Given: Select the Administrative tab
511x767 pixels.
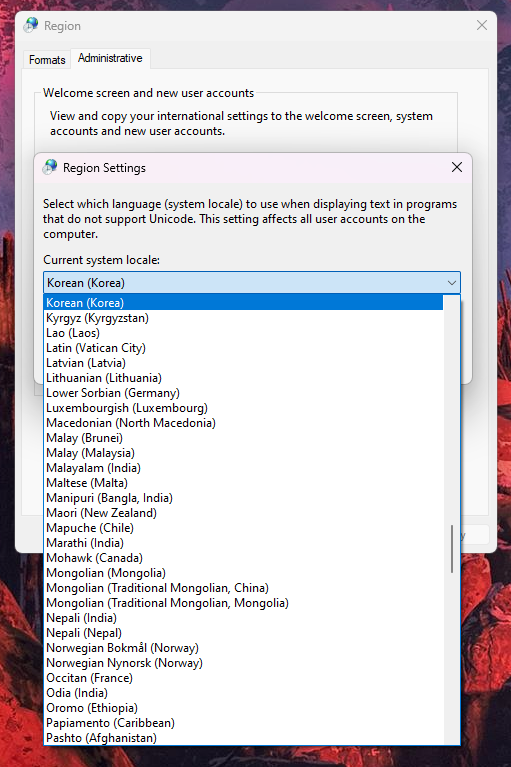Looking at the screenshot, I should point(111,58).
